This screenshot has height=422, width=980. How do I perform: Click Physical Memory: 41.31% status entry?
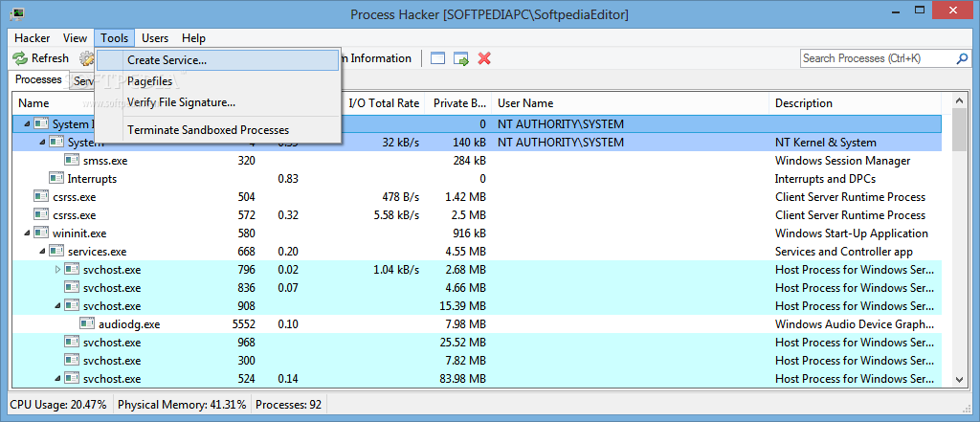click(182, 405)
